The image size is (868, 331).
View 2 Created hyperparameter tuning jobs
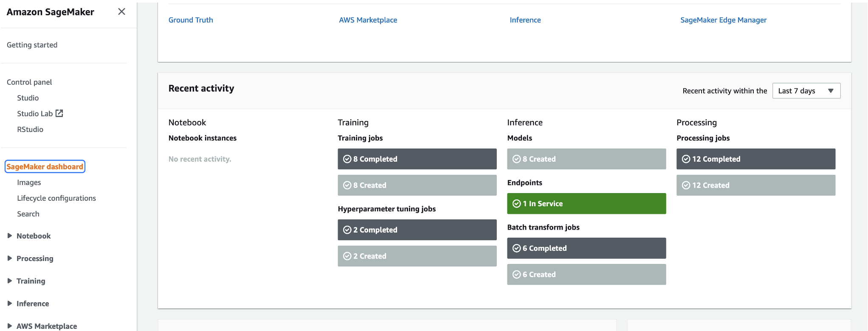coord(417,256)
